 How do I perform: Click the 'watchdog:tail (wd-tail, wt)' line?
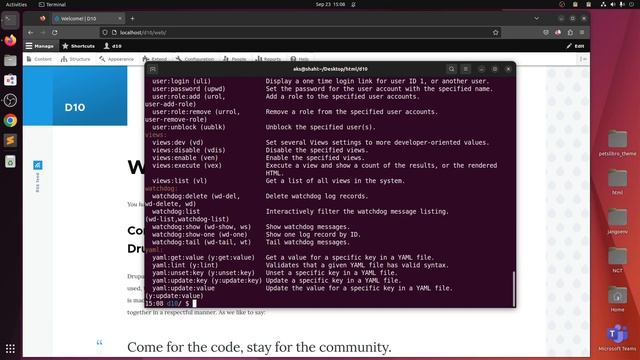202,242
